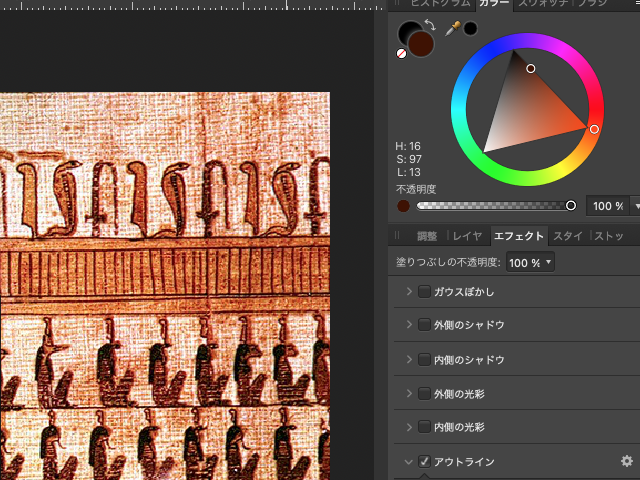640x480 pixels.
Task: Open the opacity percentage dropdown arrow
Action: pos(636,206)
